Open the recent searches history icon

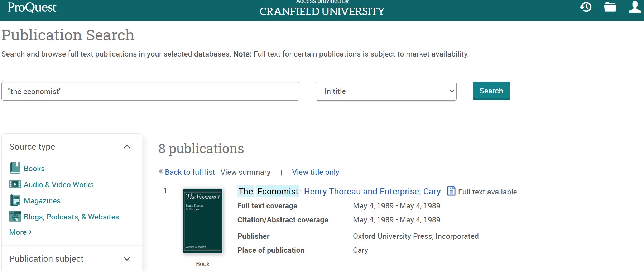pos(586,7)
